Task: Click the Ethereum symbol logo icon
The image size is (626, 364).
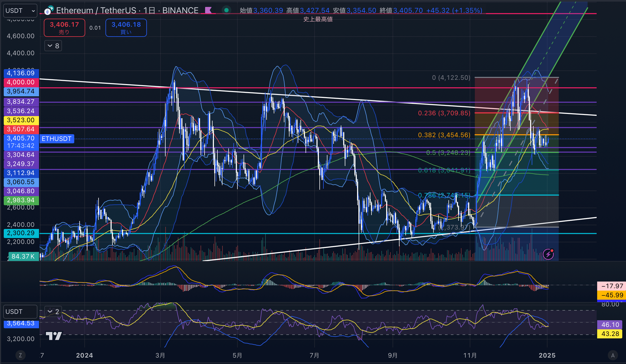Action: coord(49,11)
